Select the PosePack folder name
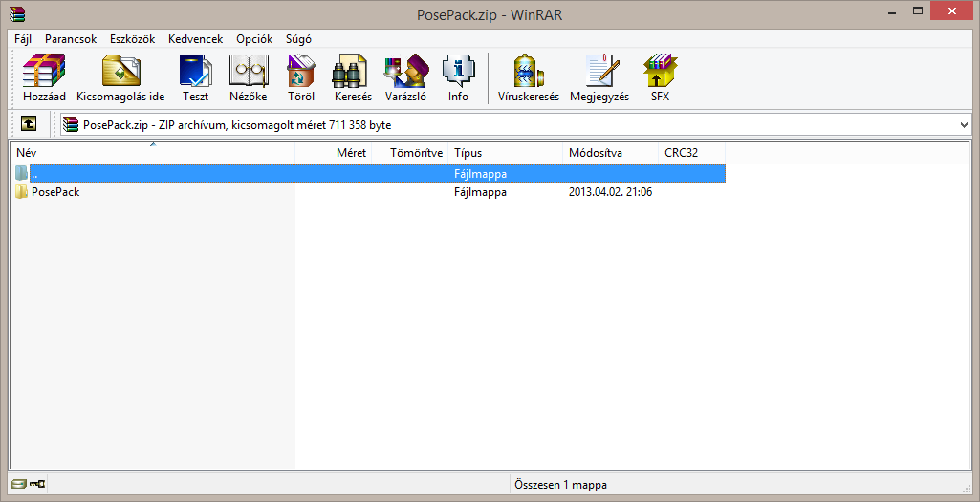Image resolution: width=980 pixels, height=502 pixels. (x=55, y=192)
